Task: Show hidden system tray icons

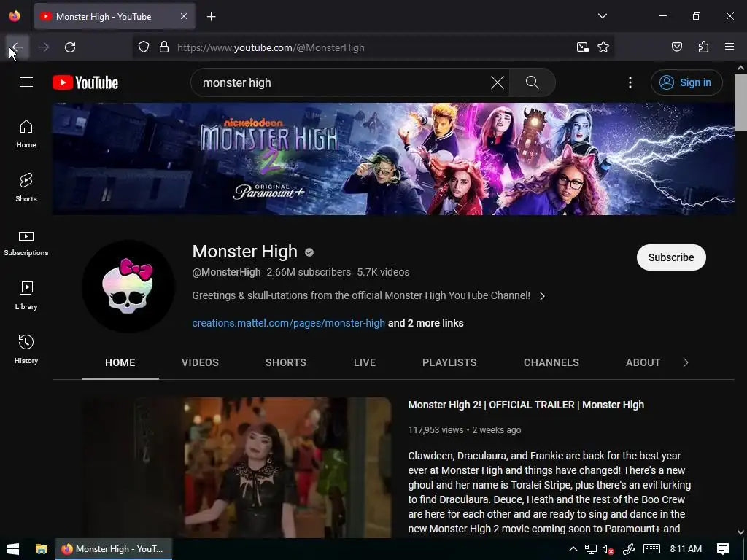Action: click(573, 549)
